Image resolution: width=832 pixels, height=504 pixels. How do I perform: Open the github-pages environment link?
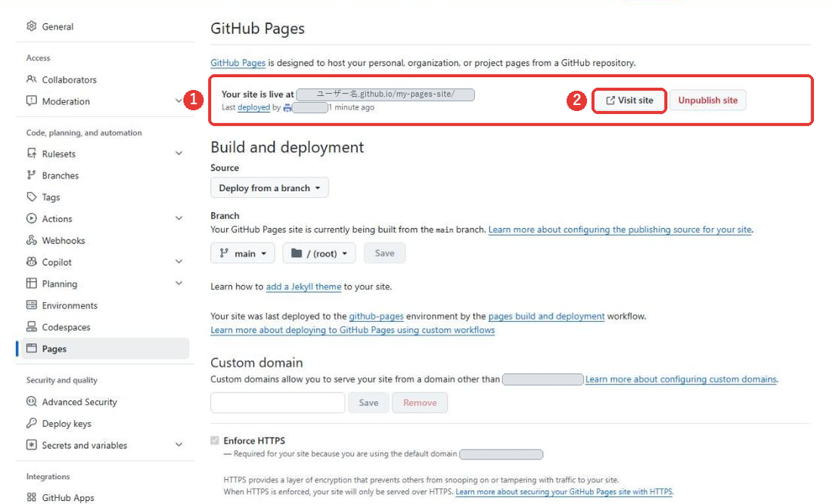point(376,317)
